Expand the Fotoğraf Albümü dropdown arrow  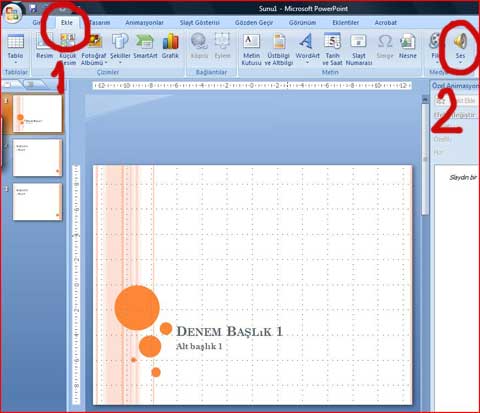[106, 63]
